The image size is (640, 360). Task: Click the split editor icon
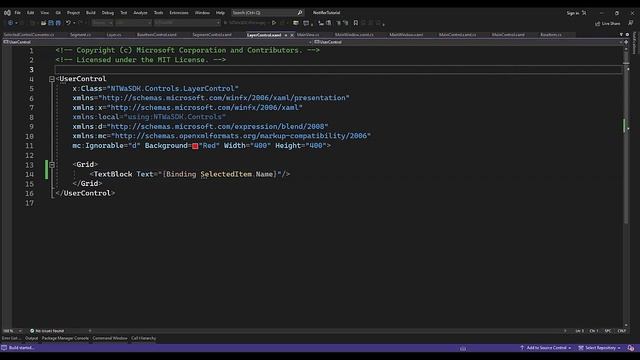click(626, 42)
